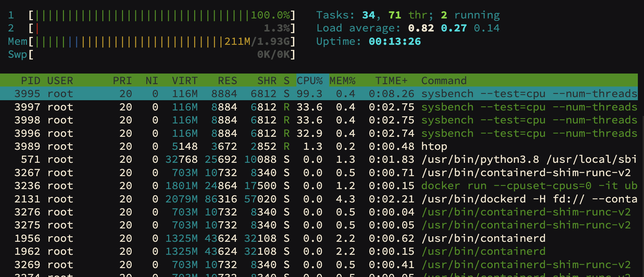Sort by VIRT column header
644x277 pixels.
[185, 81]
